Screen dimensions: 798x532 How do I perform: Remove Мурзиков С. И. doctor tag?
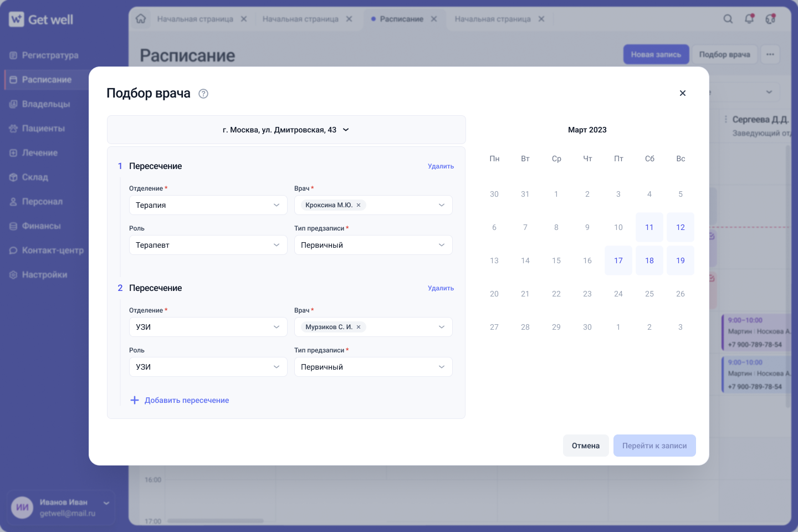coord(359,327)
